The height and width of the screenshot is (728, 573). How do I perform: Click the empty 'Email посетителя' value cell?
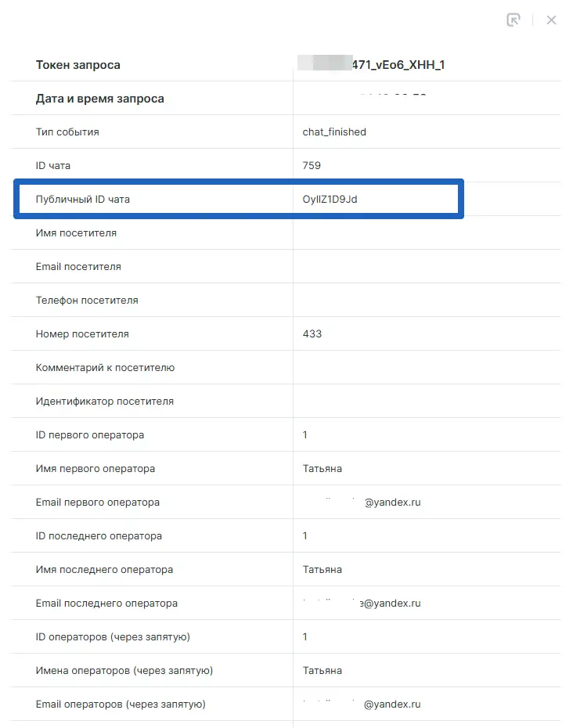(427, 266)
